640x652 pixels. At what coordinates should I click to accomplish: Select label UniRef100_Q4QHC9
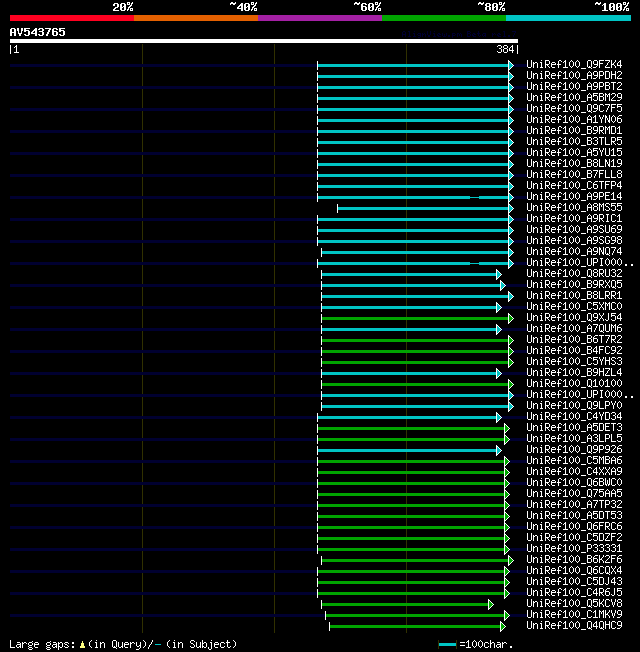pos(574,625)
